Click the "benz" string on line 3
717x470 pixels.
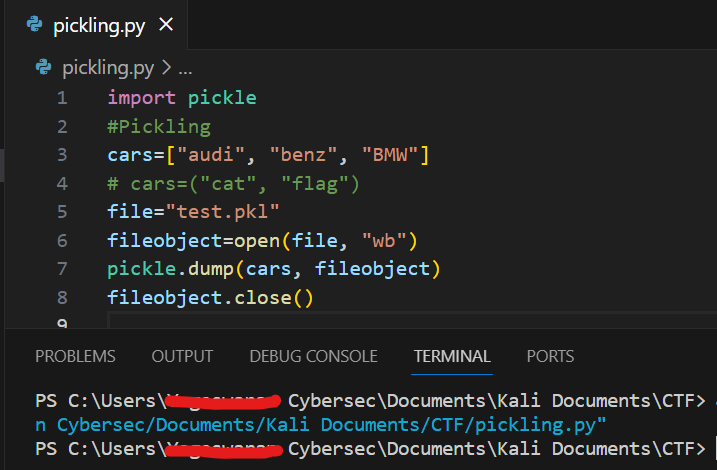pyautogui.click(x=303, y=155)
